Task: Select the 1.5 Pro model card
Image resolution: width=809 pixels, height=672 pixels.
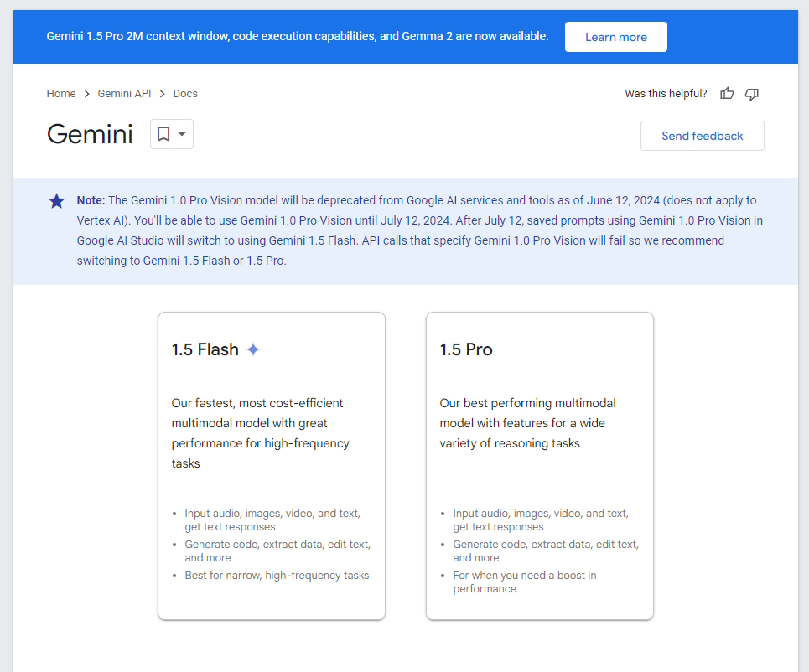Action: 539,465
